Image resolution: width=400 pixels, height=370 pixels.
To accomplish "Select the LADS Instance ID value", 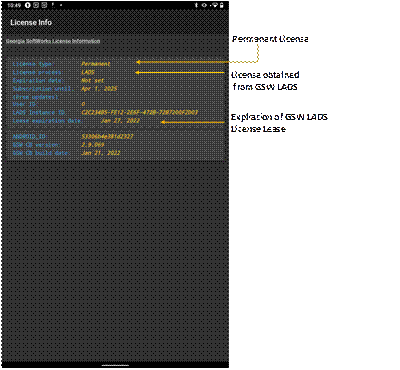I will [140, 112].
